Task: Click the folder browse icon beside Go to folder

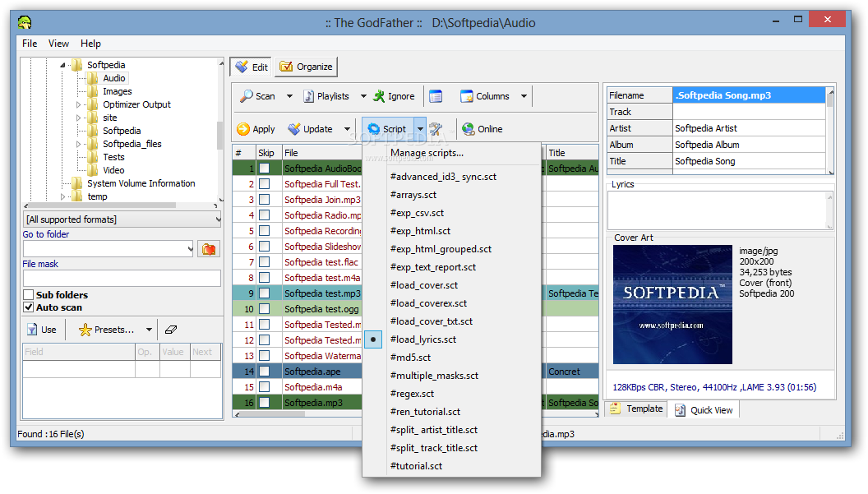Action: (x=209, y=249)
